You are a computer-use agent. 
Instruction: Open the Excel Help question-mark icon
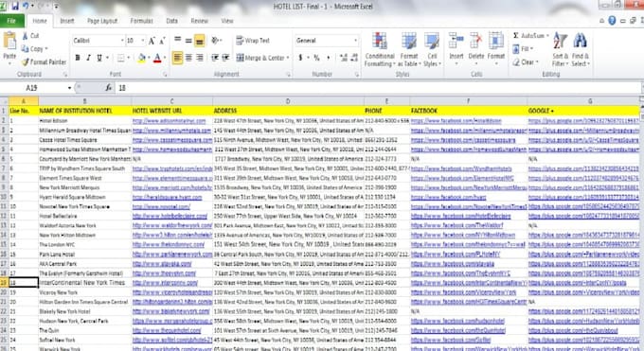pos(612,20)
